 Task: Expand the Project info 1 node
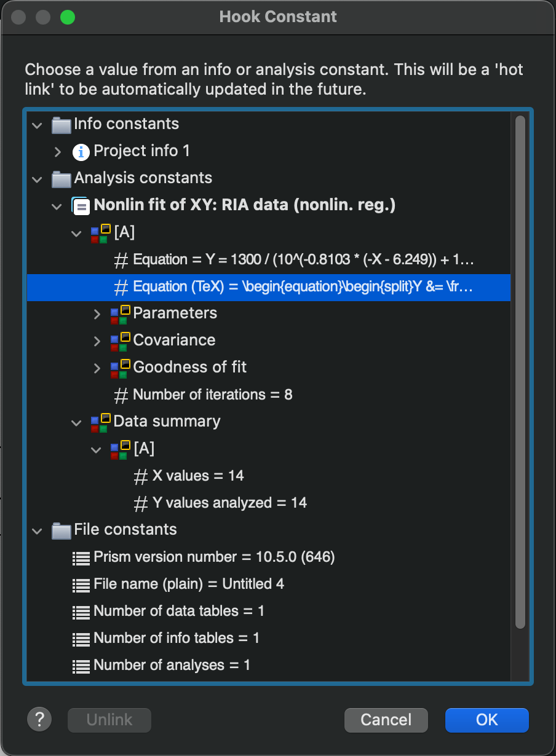58,151
